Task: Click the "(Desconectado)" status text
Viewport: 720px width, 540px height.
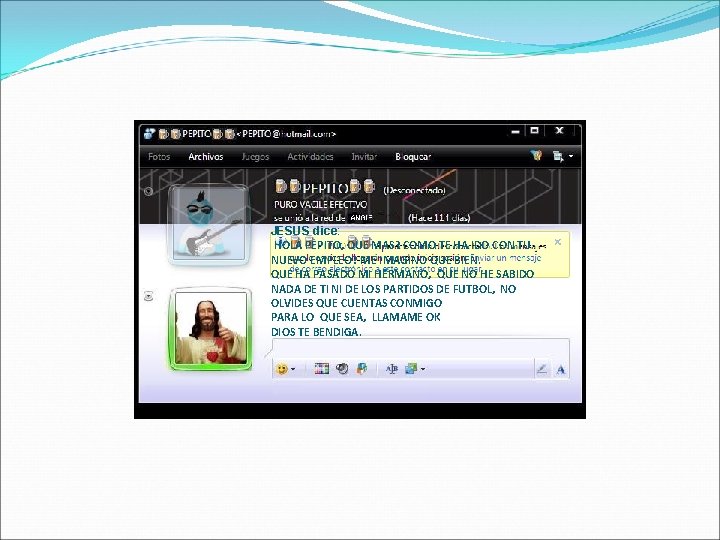Action: coord(415,190)
